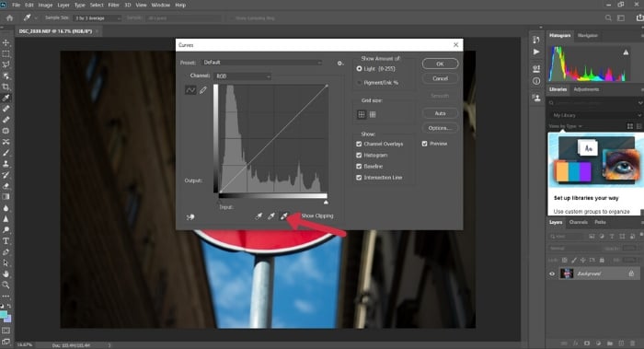Select the Lasso tool
The height and width of the screenshot is (349, 644).
[x=6, y=64]
